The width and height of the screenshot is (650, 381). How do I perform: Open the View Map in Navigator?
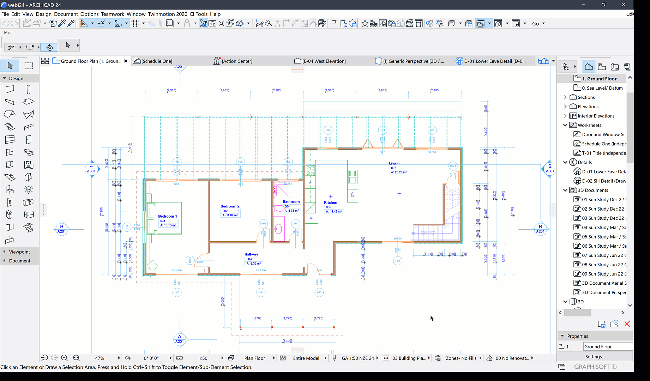602,66
